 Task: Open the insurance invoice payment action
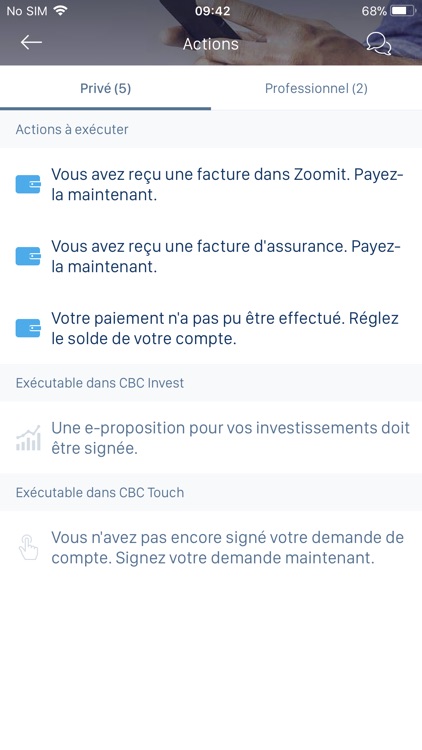[211, 256]
